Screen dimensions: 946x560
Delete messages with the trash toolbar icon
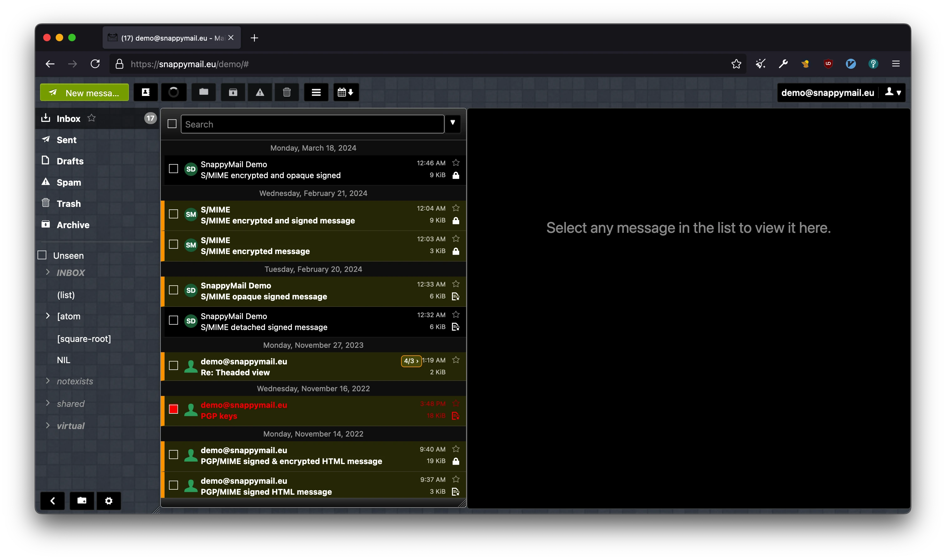click(x=287, y=92)
